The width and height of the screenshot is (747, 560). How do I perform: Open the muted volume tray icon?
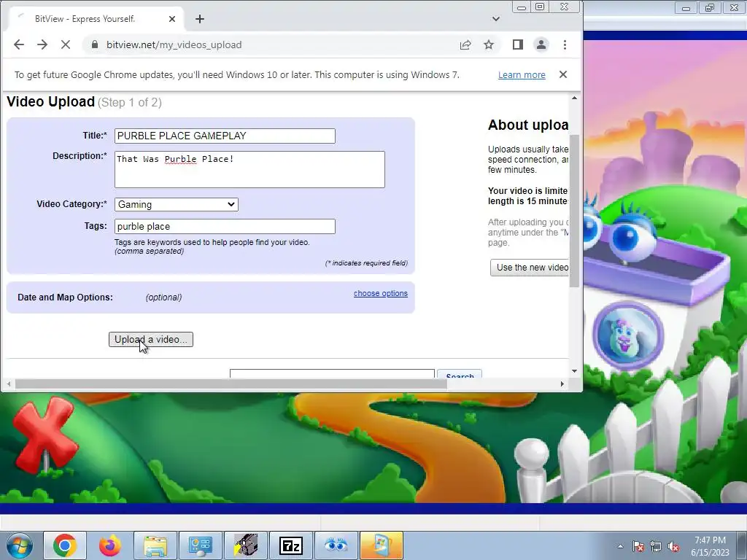673,546
